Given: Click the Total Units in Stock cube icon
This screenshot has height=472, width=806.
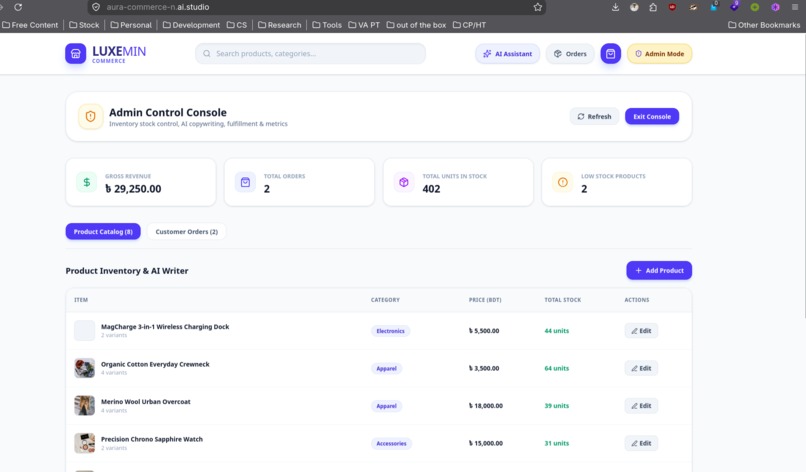Looking at the screenshot, I should [404, 182].
